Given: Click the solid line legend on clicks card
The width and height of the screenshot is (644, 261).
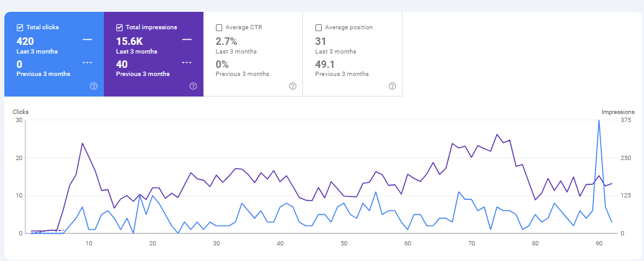Looking at the screenshot, I should tap(88, 39).
